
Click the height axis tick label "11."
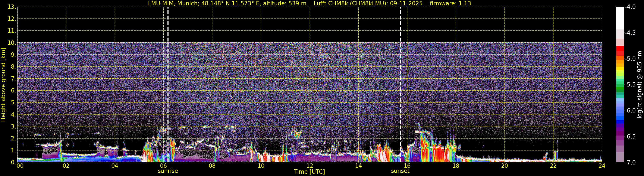point(12,31)
